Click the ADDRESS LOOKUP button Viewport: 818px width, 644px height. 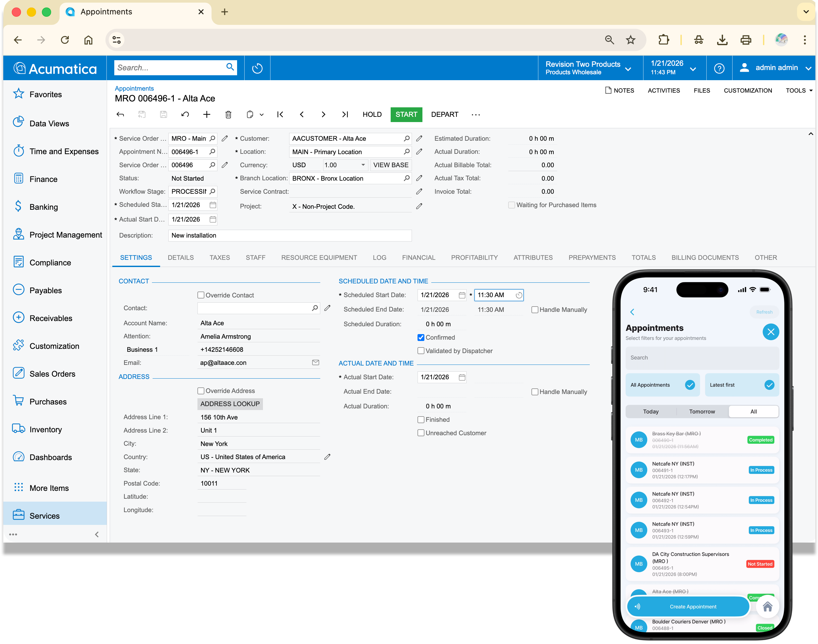[230, 404]
